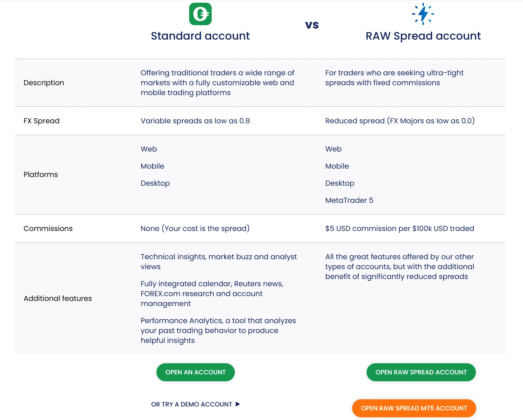Viewport: 523px width, 420px height.
Task: Click the Description row label
Action: pos(44,83)
